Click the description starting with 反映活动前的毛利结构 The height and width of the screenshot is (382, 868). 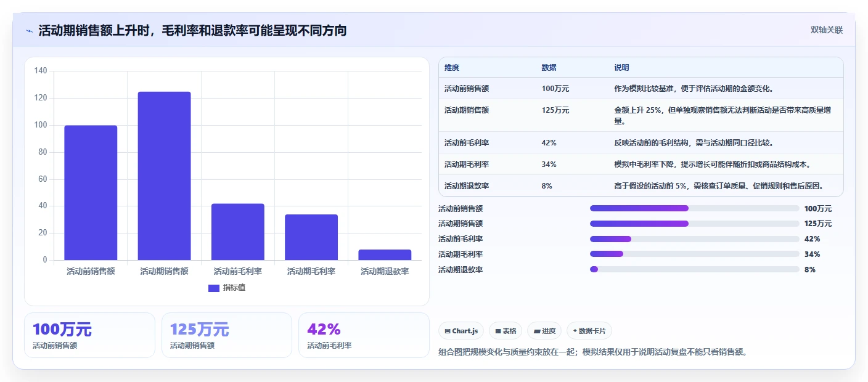pyautogui.click(x=694, y=143)
